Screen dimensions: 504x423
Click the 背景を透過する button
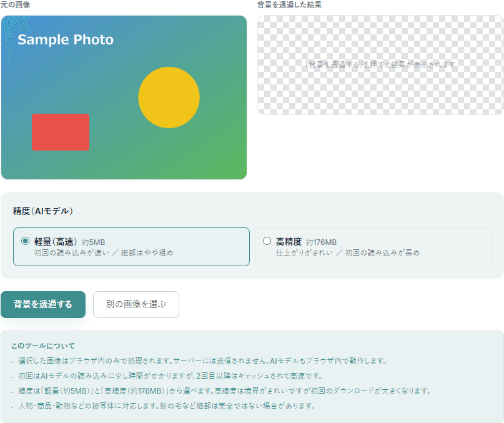tap(43, 304)
